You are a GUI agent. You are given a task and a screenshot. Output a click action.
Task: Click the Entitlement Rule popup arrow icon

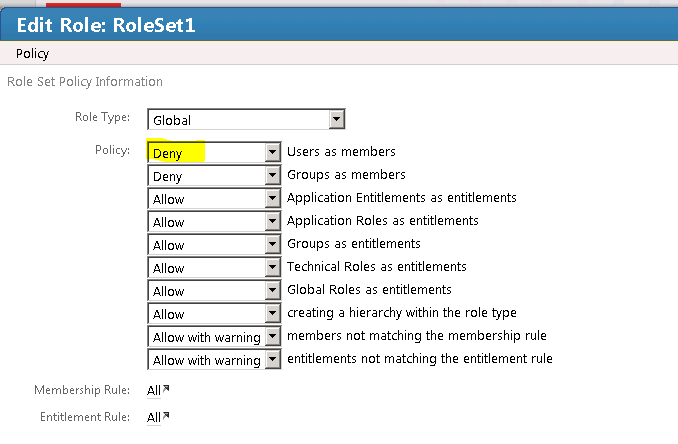[x=165, y=415]
